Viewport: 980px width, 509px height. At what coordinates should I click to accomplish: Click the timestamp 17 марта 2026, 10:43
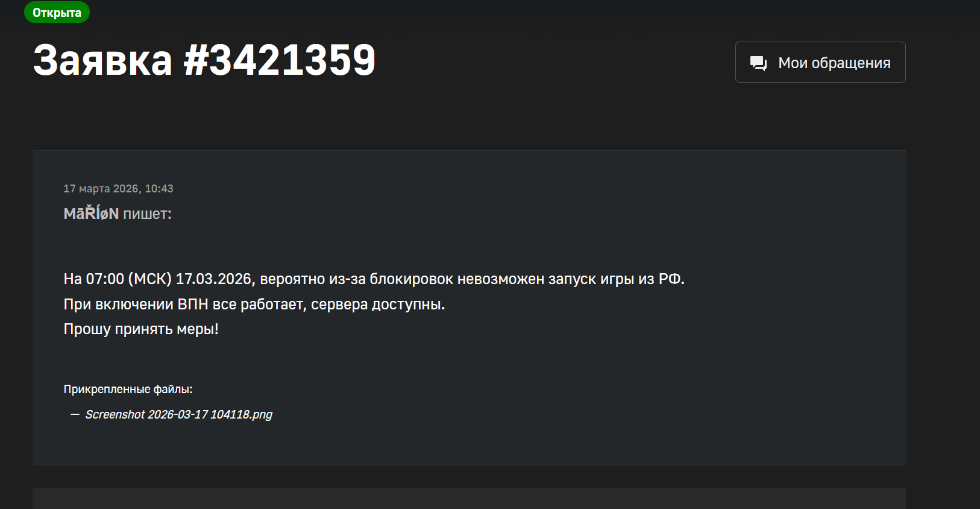pyautogui.click(x=118, y=189)
